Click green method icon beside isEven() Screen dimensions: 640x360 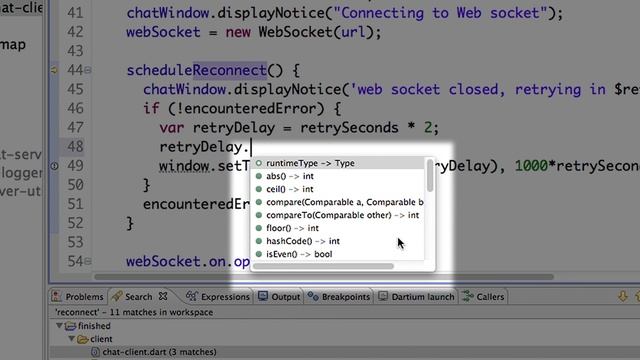[258, 254]
